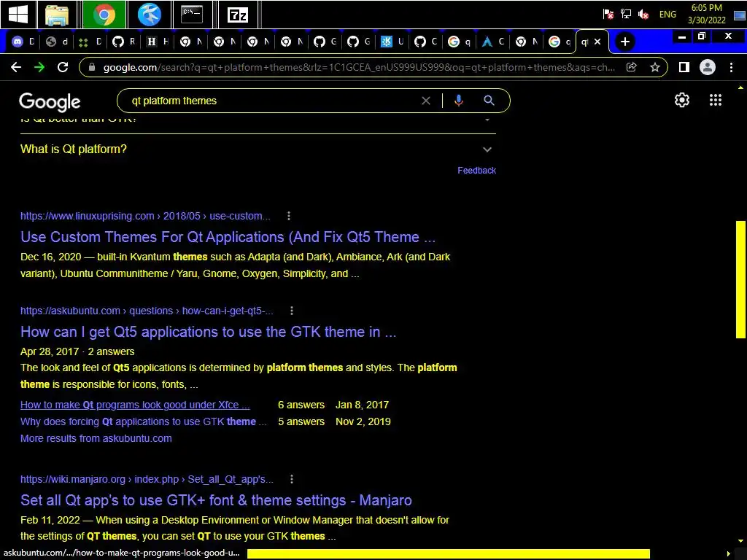
Task: Open the Chrome icon in the taskbar
Action: tap(104, 15)
